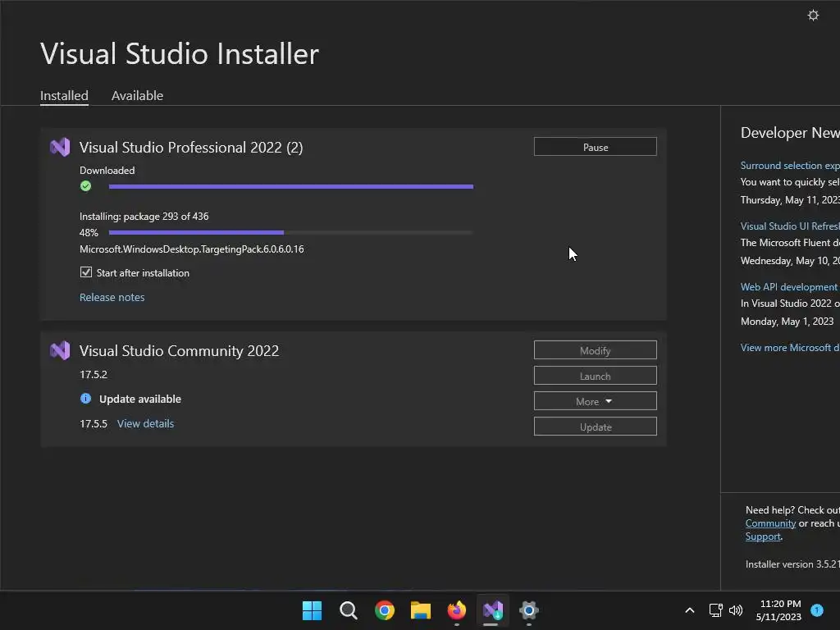
Task: Click the 'Monday, May 1, 2023' date
Action: click(x=787, y=322)
